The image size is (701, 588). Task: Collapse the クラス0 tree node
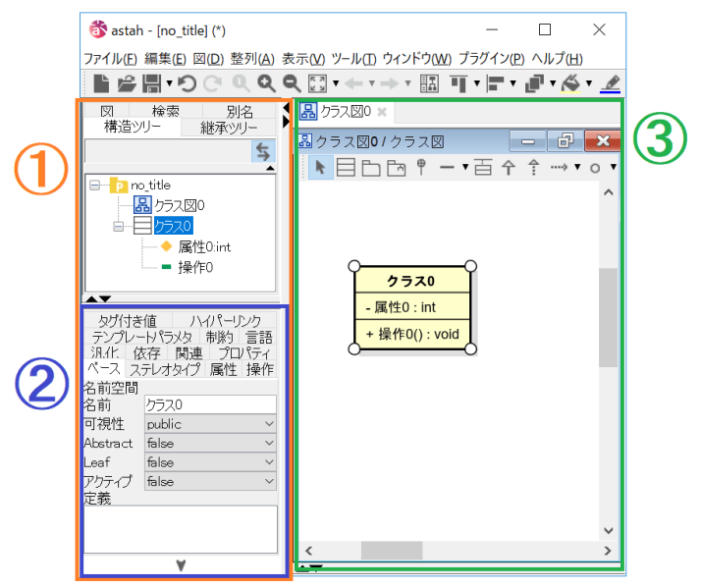(x=119, y=226)
